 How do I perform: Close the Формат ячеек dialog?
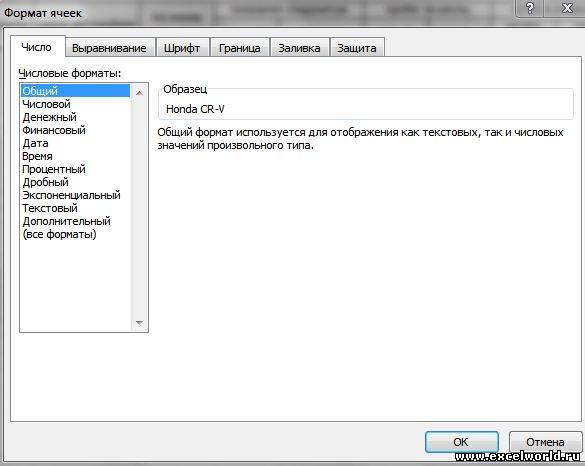pos(567,8)
